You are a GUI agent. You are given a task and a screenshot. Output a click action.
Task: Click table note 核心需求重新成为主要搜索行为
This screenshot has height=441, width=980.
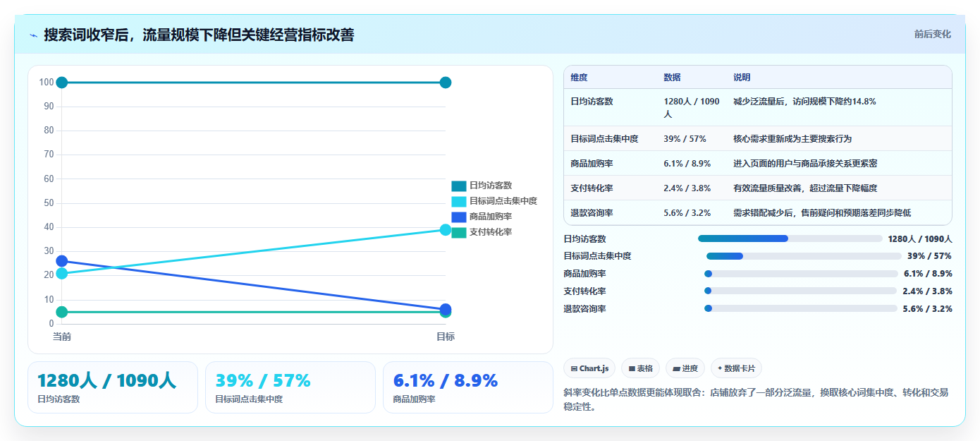point(792,139)
